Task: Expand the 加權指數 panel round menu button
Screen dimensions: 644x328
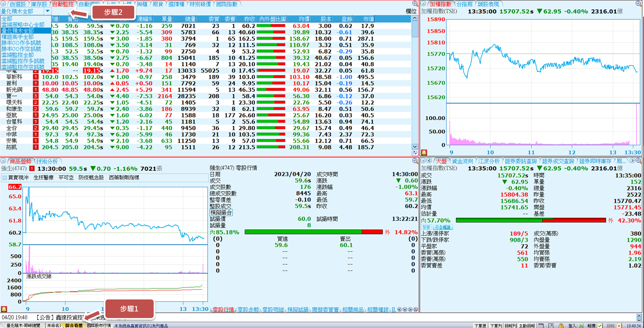Action: click(424, 4)
